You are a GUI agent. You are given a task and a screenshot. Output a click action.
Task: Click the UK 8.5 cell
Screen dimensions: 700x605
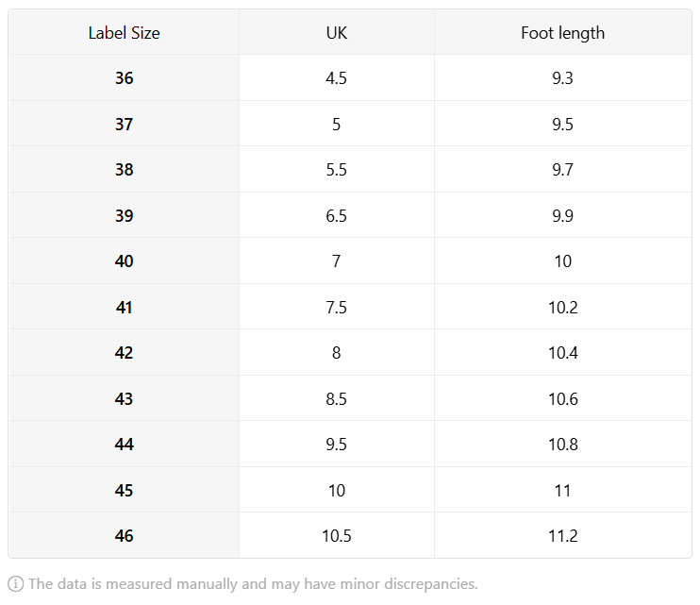pos(337,398)
